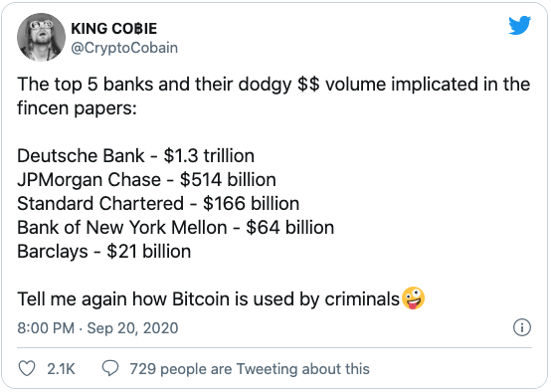Like the tweet with the heart icon
Viewport: 551px width, 392px height.
click(27, 369)
